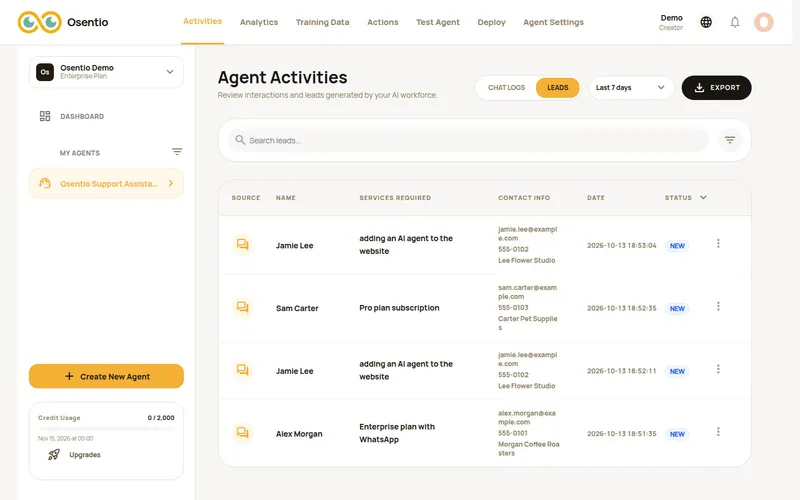Switch to Chat Logs view
800x500 pixels.
(x=506, y=88)
